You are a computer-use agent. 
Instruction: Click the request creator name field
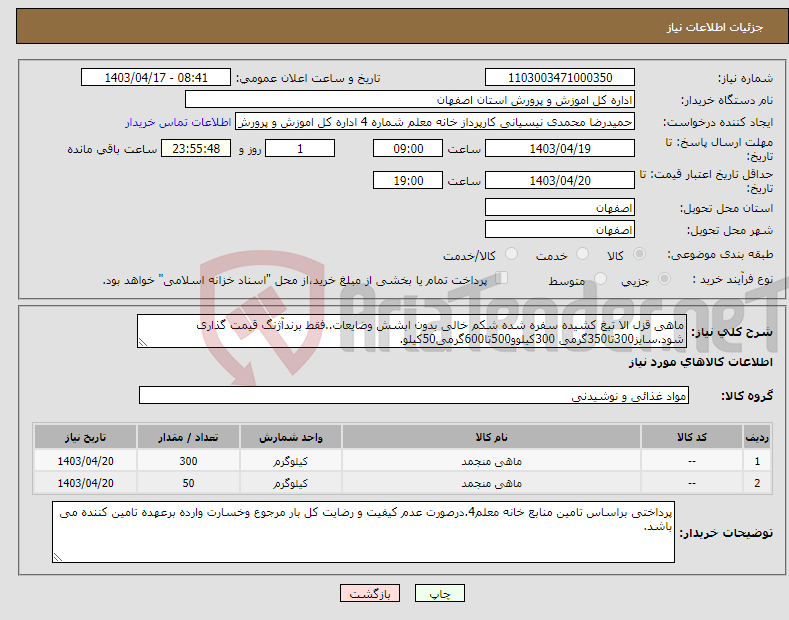tap(435, 122)
